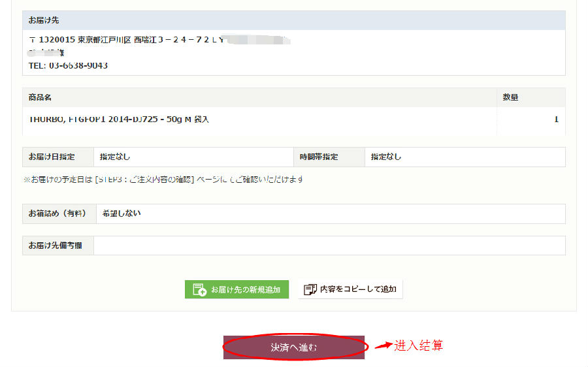Click the quantity value 1

(x=556, y=120)
